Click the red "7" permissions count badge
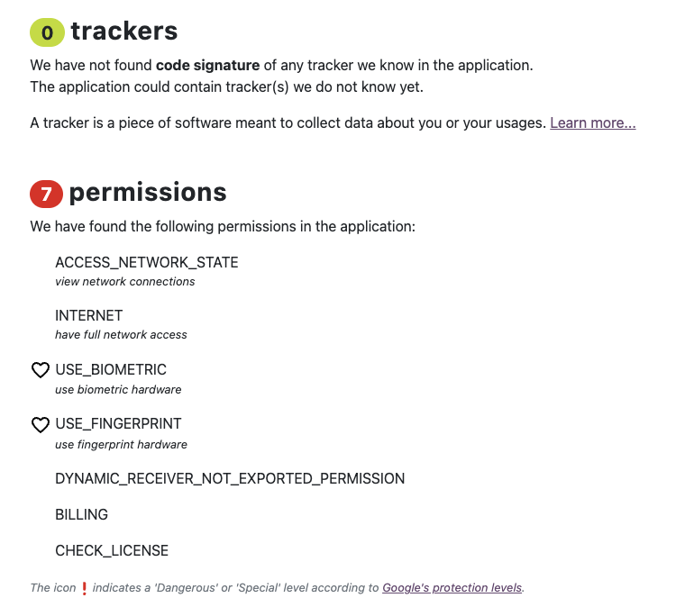Screen dimensions: 685x616 pyautogui.click(x=47, y=194)
